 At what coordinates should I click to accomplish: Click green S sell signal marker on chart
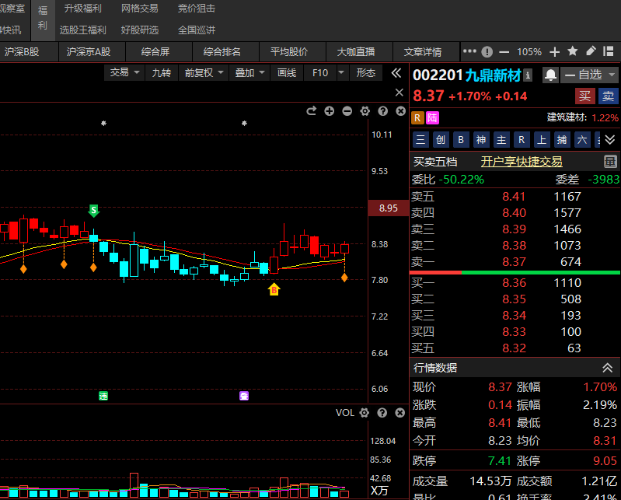pos(93,210)
